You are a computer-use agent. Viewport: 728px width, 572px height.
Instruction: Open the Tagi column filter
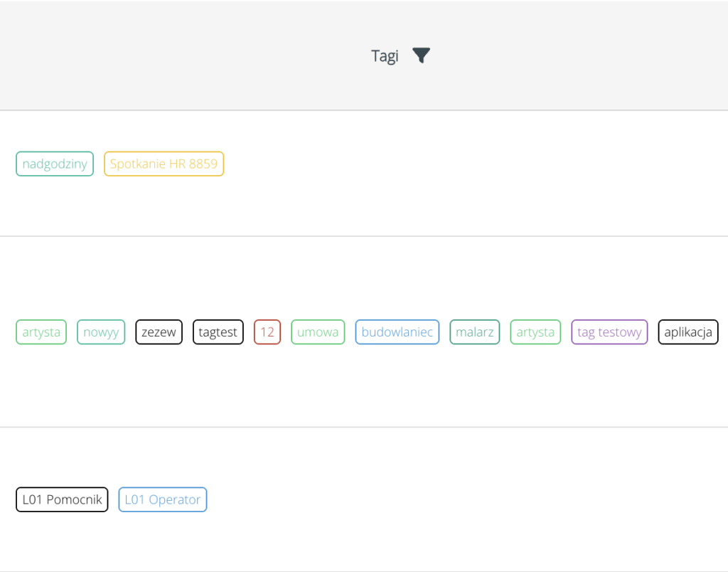coord(422,55)
